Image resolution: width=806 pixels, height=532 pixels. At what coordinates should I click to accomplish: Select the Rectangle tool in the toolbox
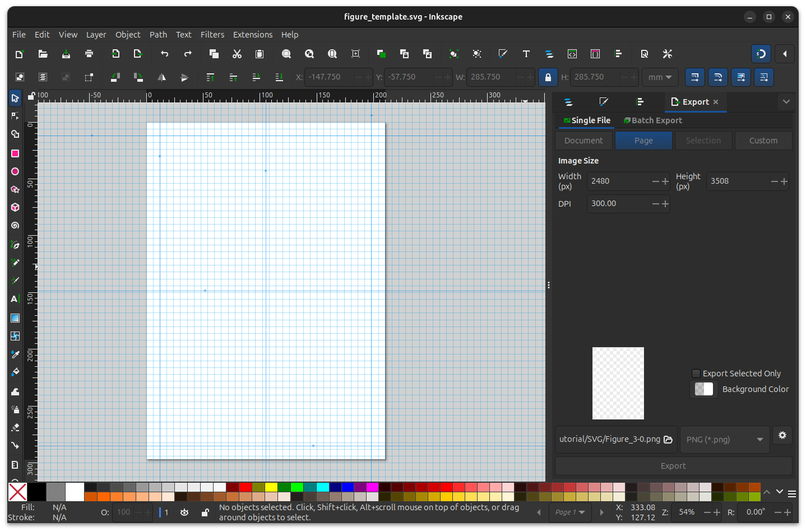point(15,153)
